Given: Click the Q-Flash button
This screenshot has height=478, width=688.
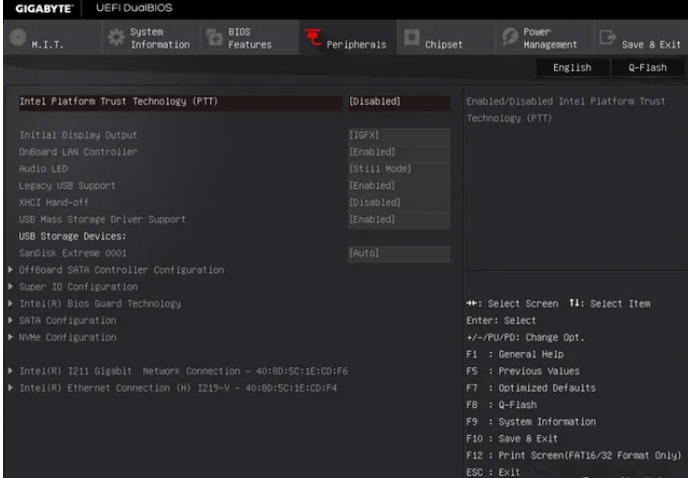Looking at the screenshot, I should pyautogui.click(x=649, y=68).
